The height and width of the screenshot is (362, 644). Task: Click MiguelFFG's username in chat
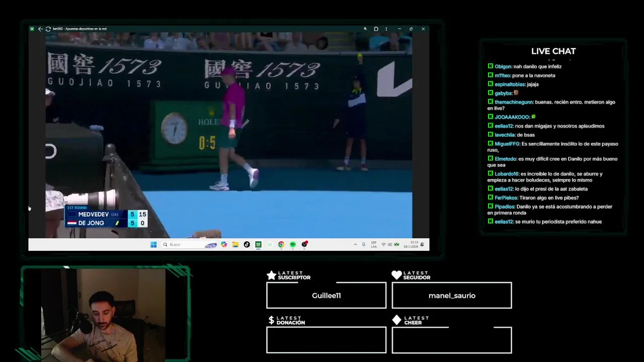507,144
